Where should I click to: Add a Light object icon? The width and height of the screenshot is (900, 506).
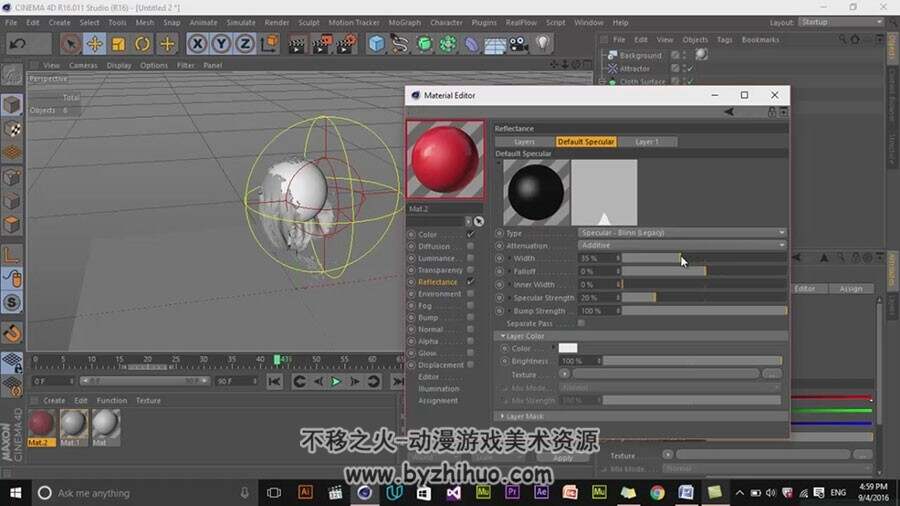(543, 44)
